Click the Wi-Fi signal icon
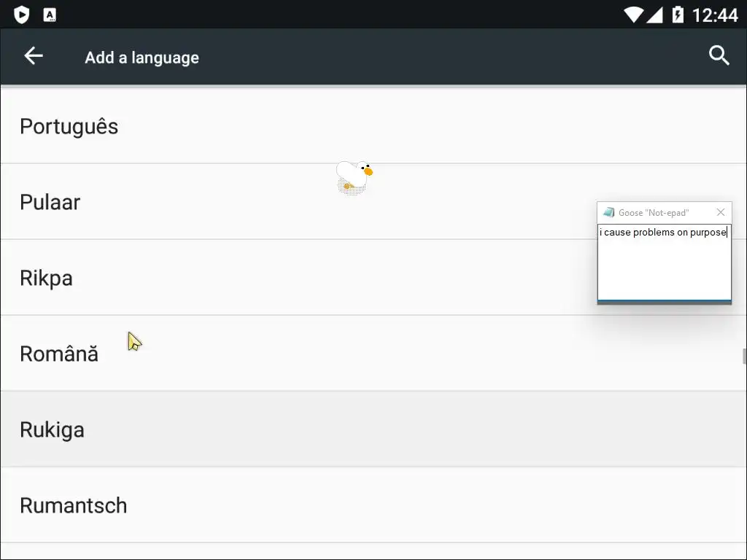 click(634, 15)
